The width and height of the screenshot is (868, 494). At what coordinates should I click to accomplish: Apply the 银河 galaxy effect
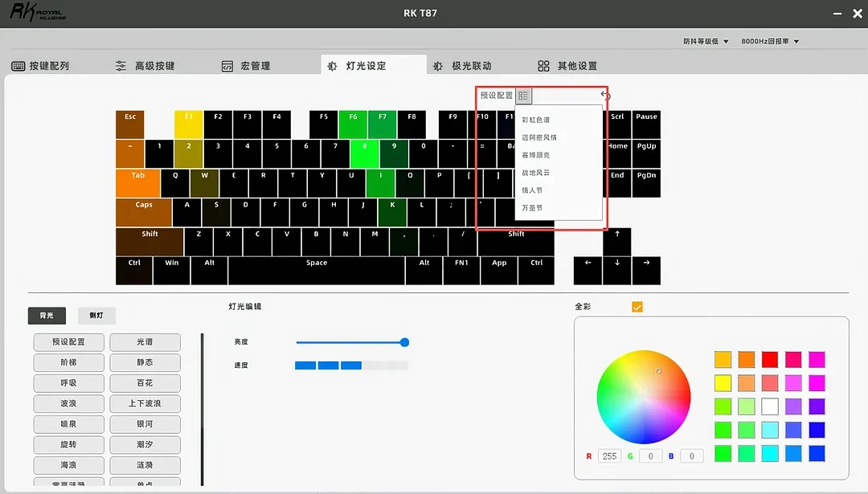click(x=145, y=424)
